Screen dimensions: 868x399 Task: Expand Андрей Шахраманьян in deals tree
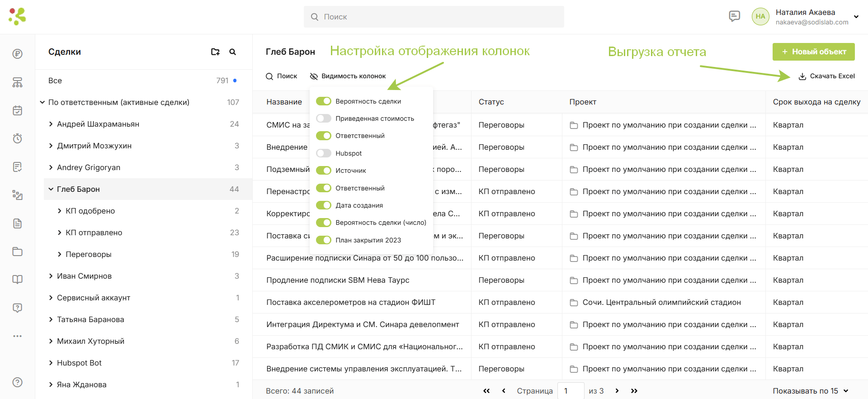coord(51,124)
